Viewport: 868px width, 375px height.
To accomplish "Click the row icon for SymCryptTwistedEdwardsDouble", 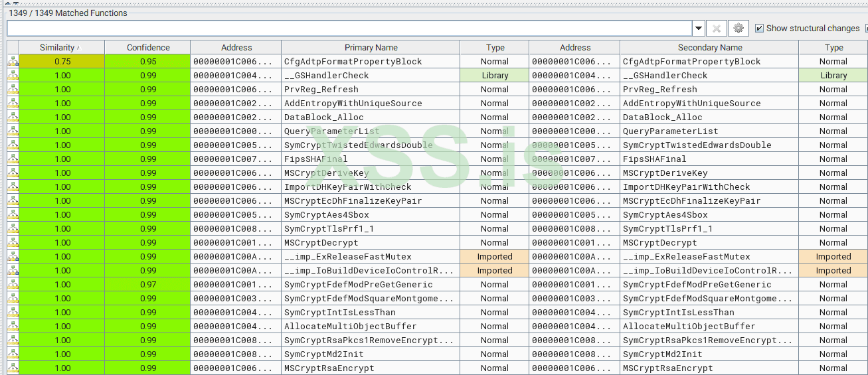I will (x=13, y=145).
